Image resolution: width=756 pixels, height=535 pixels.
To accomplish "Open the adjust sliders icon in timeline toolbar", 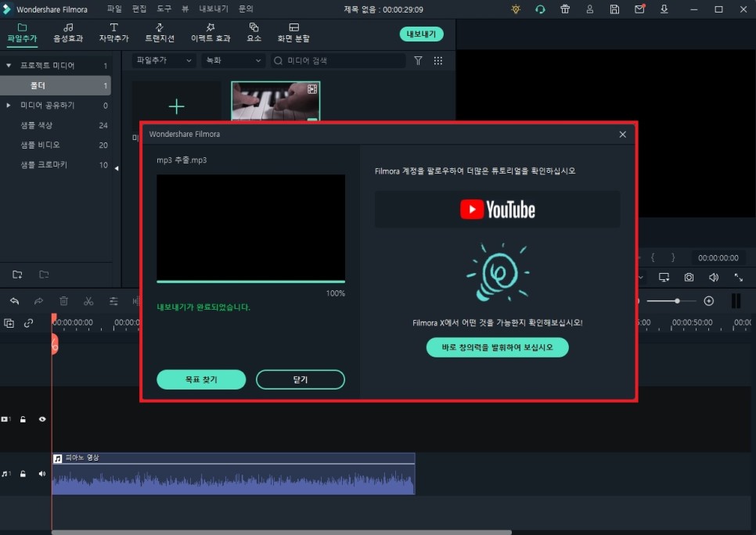I will click(113, 301).
